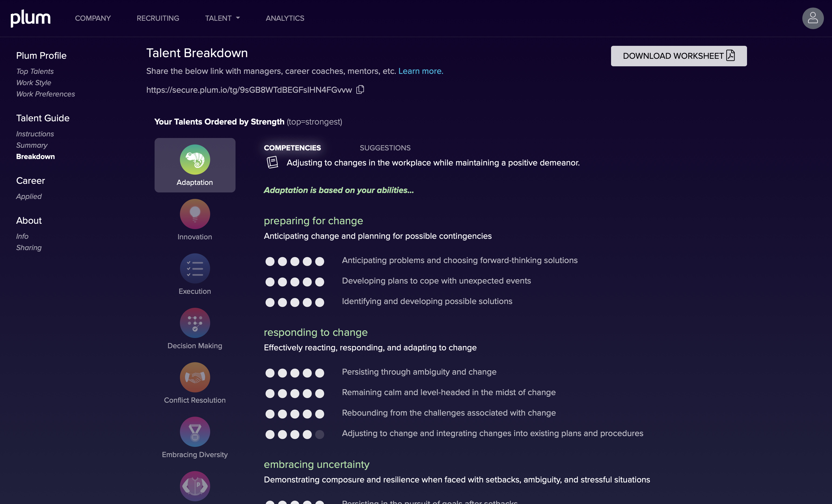Open the user account avatar icon
The image size is (832, 504).
pos(812,18)
